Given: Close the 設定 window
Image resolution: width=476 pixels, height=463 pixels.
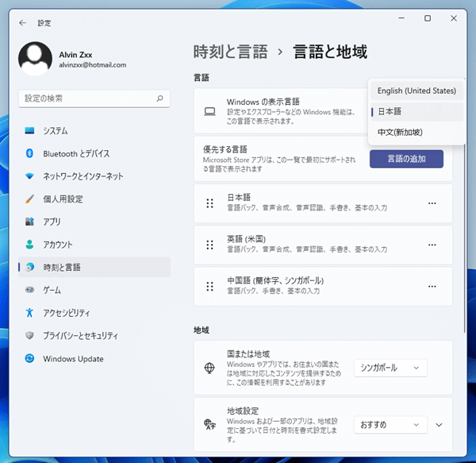Looking at the screenshot, I should tap(454, 18).
